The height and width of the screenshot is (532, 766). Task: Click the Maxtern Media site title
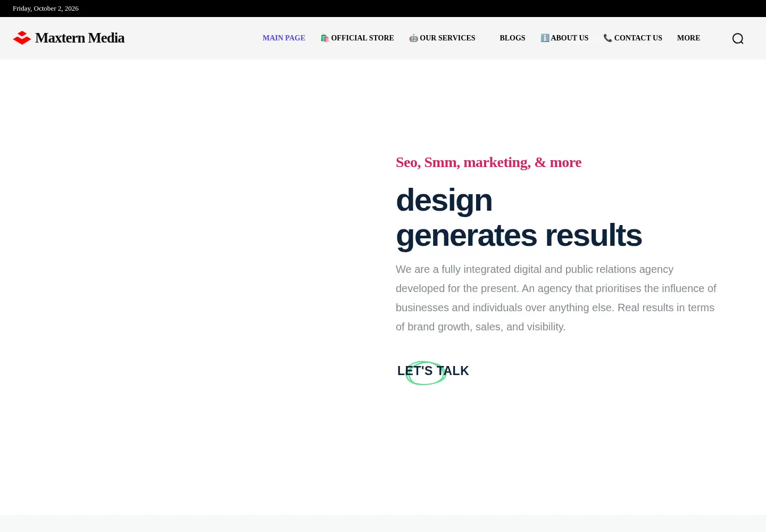pos(80,38)
